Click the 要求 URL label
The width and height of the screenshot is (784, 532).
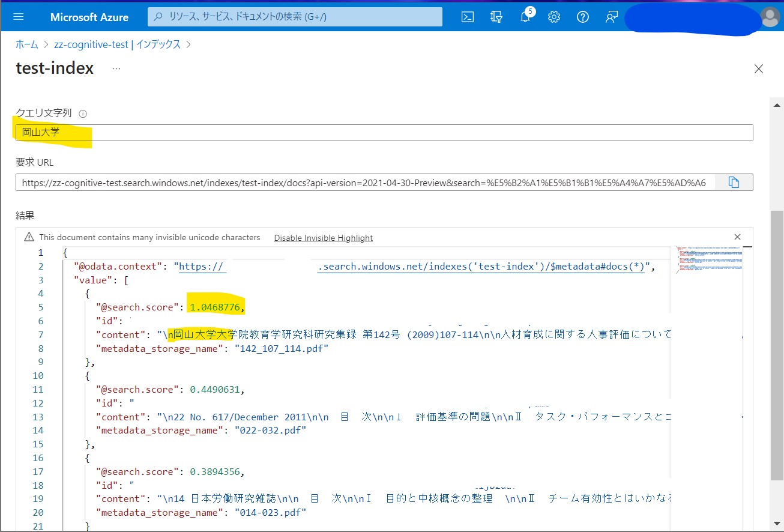point(35,162)
